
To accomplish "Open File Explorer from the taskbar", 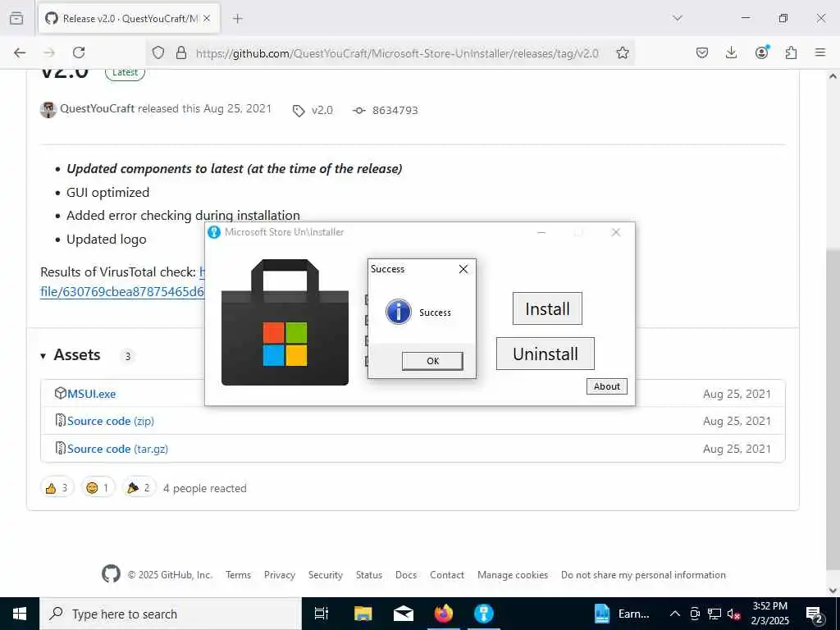I will (363, 614).
